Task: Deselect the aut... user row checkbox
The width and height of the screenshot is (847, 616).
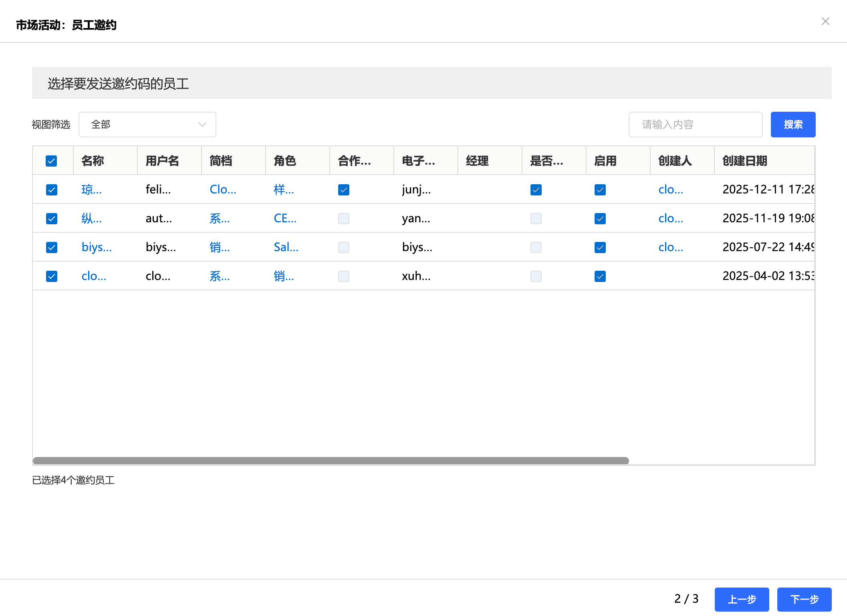Action: coord(51,218)
